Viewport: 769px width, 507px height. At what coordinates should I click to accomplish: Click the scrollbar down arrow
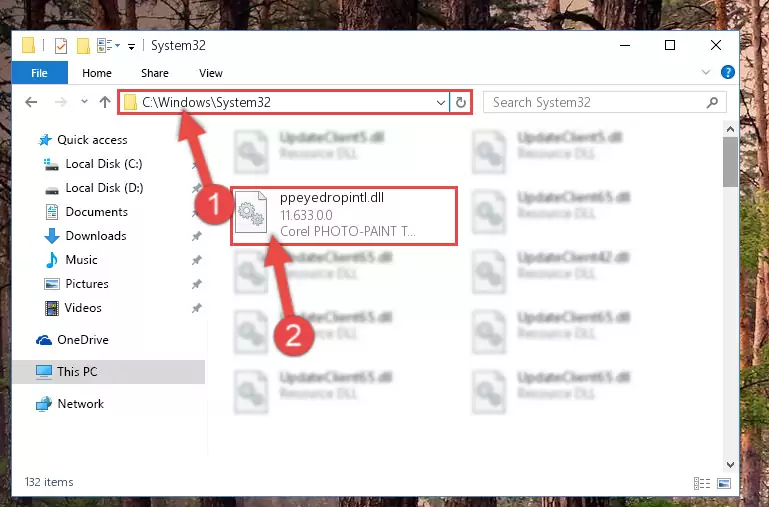730,464
